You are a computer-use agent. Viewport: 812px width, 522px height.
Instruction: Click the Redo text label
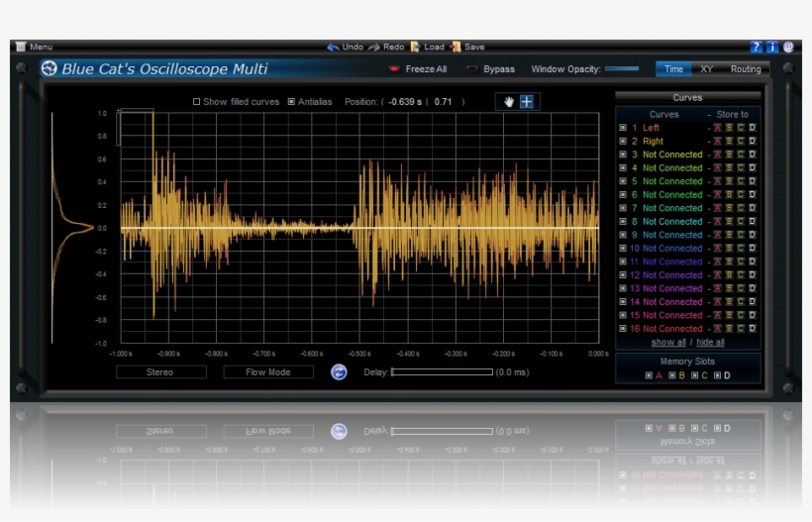tap(393, 48)
